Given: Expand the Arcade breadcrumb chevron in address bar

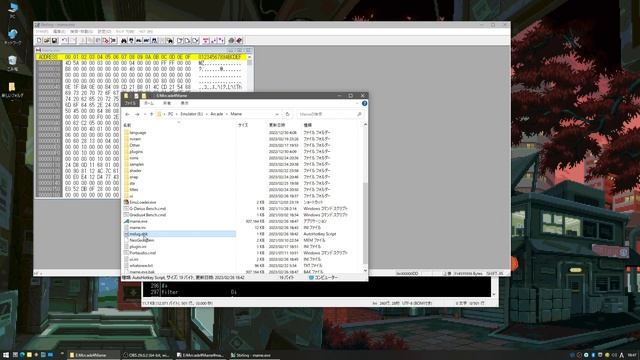Looking at the screenshot, I should 227,114.
